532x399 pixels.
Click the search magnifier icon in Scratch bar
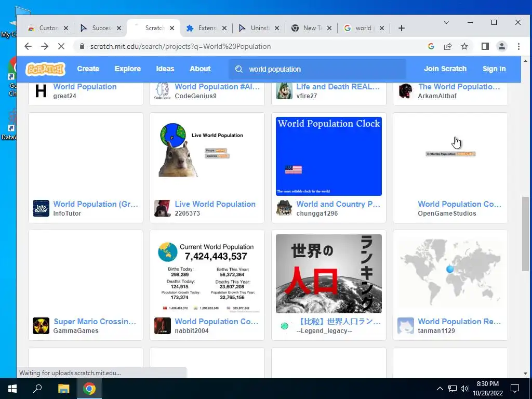(239, 69)
